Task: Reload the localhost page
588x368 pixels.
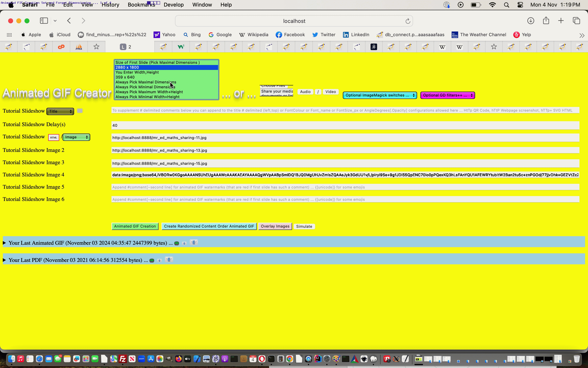Action: (408, 21)
